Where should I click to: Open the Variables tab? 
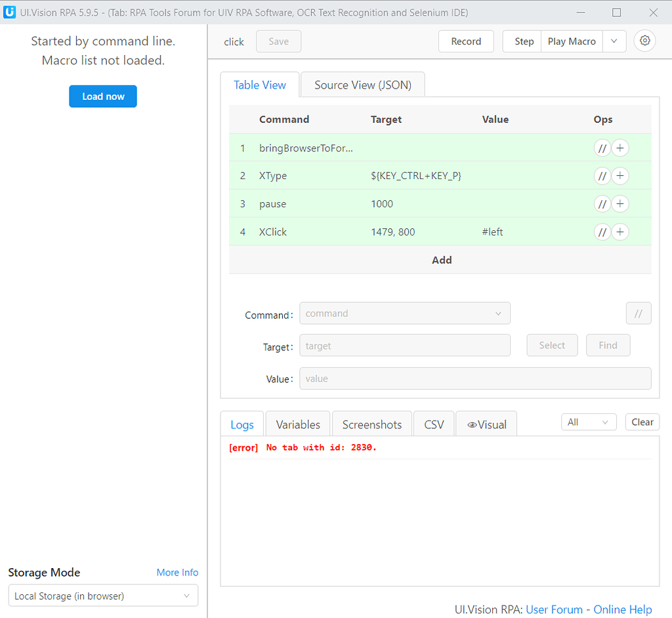pos(297,424)
